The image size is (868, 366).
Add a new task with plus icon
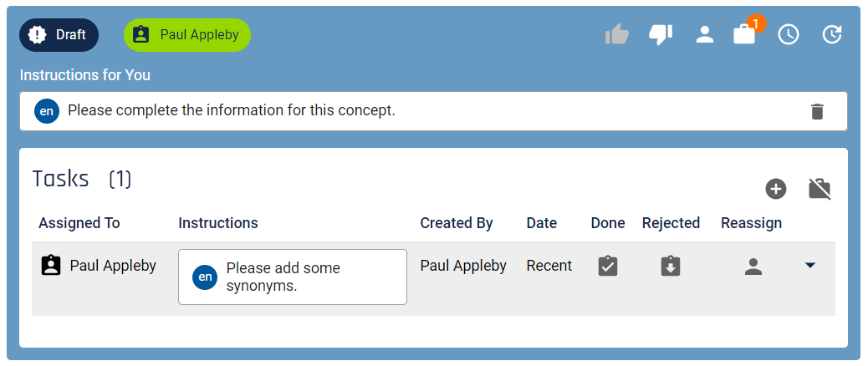775,189
